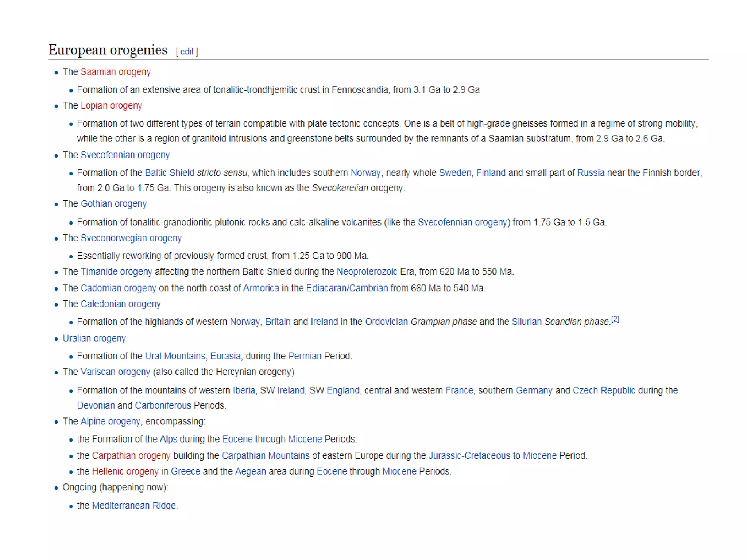This screenshot has width=747, height=560.
Task: Click the Ural Mountains link
Action: pyautogui.click(x=175, y=356)
